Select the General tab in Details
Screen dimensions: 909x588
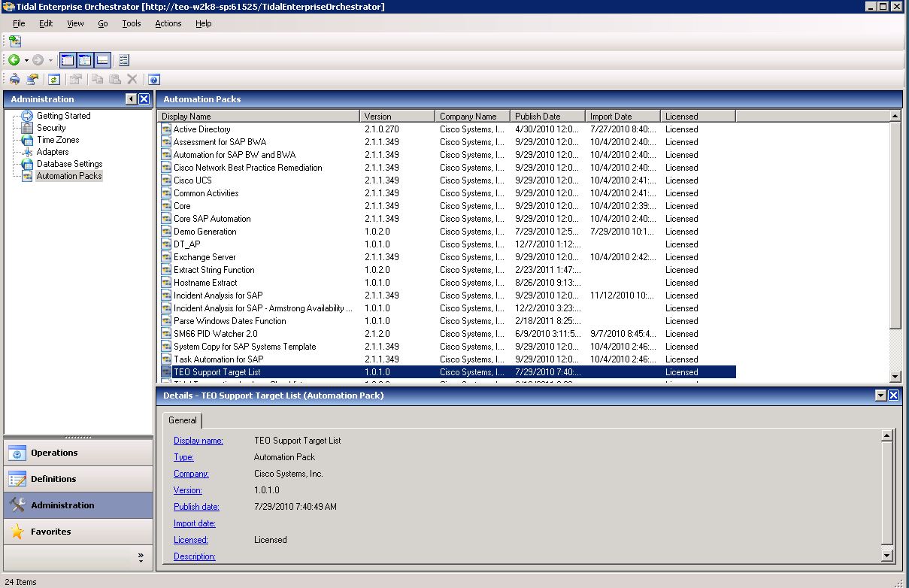click(x=182, y=420)
